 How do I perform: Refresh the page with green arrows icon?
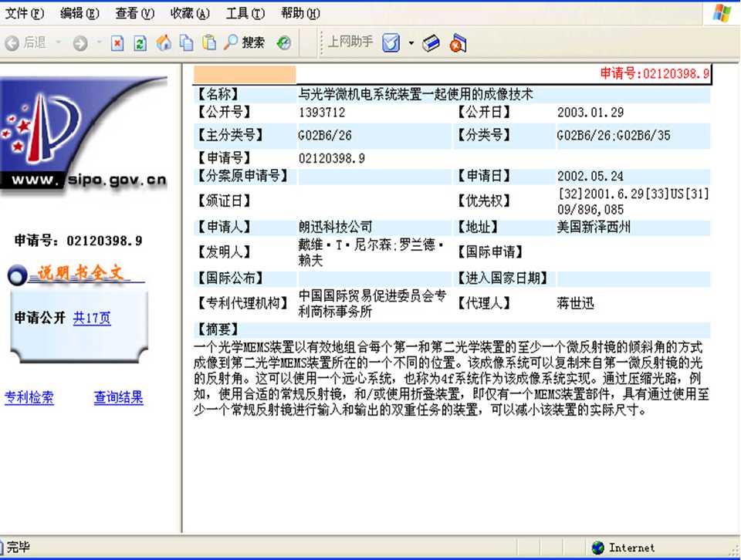140,43
